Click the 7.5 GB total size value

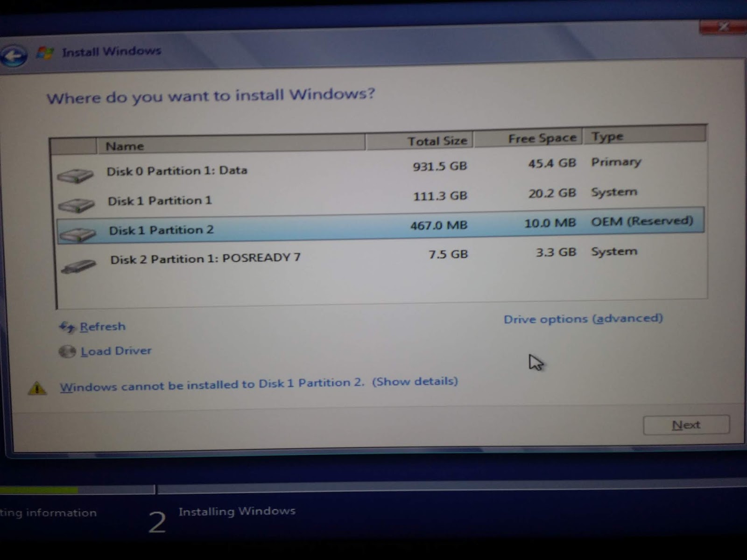point(448,254)
